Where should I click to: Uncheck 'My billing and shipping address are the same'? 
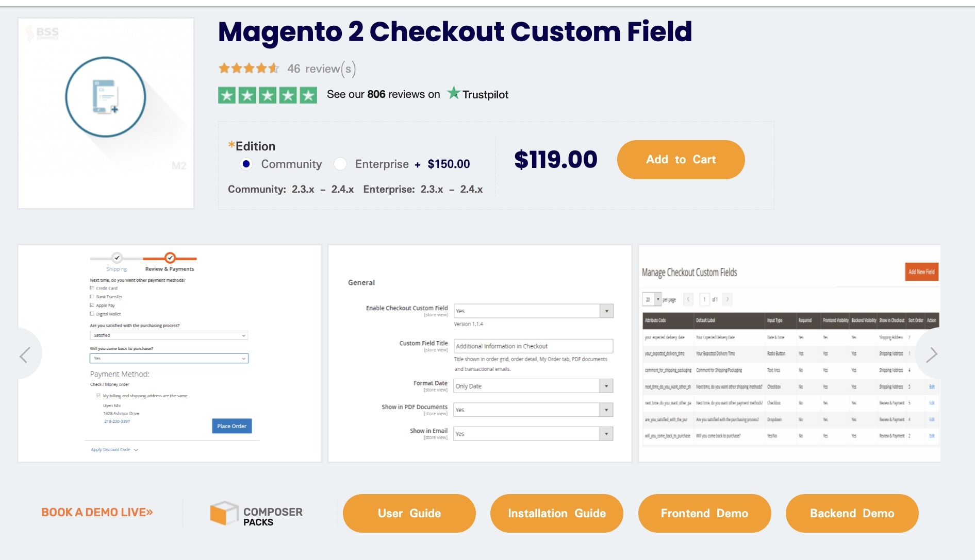pos(97,396)
